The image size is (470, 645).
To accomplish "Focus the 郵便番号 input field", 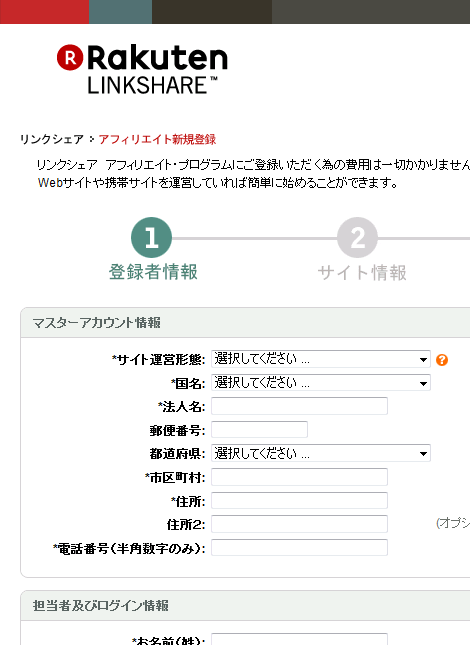I will click(x=259, y=430).
